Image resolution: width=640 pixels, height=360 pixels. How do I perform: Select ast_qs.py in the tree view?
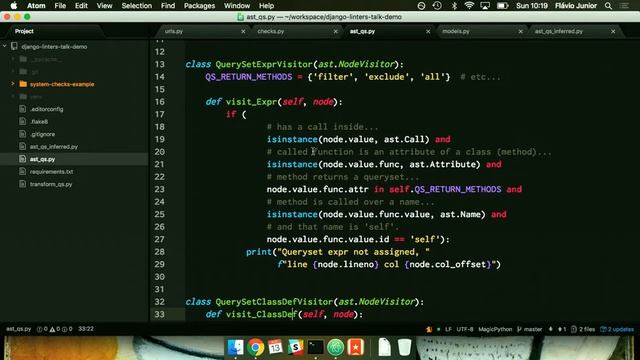[x=42, y=159]
